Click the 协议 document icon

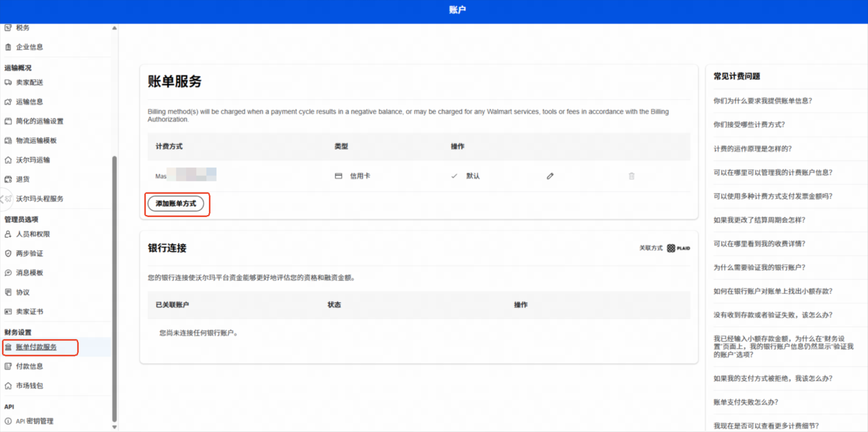click(8, 292)
